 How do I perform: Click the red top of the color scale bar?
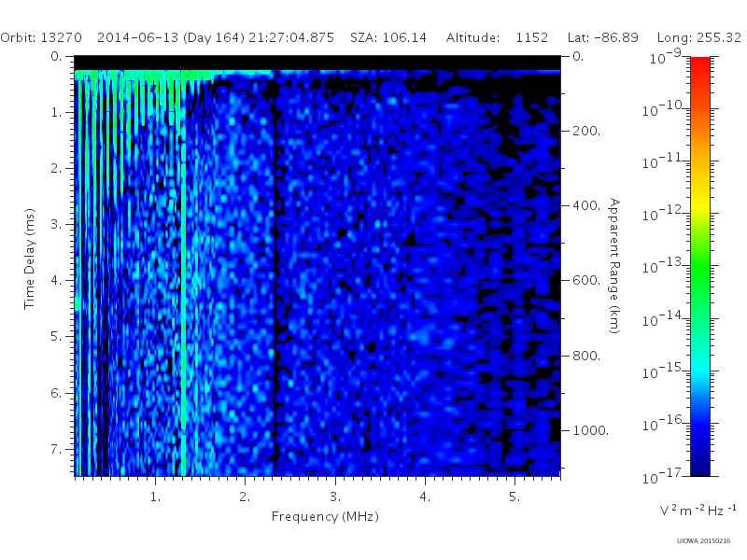pyautogui.click(x=699, y=64)
